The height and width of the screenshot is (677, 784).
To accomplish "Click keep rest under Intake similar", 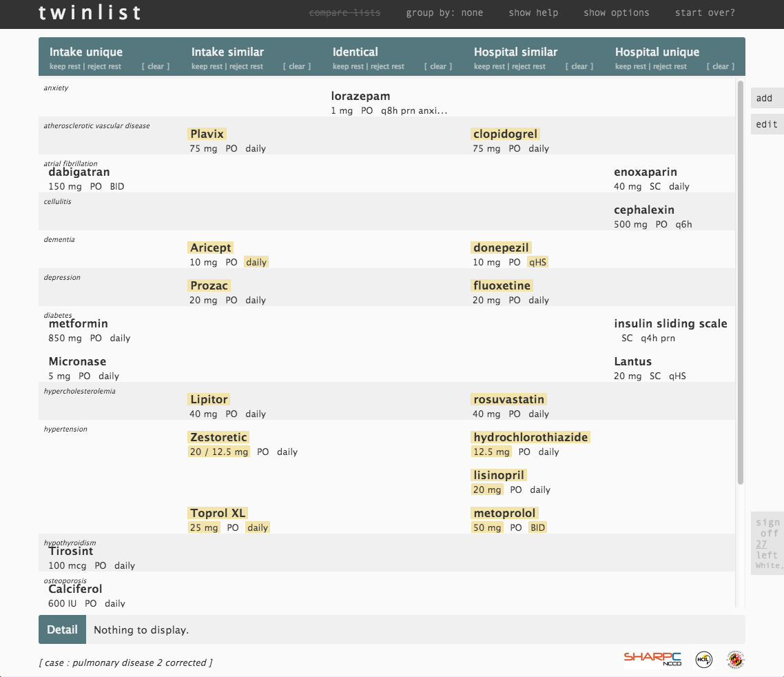I will pyautogui.click(x=207, y=67).
